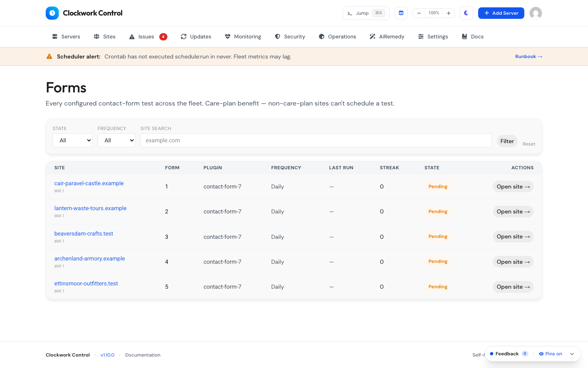This screenshot has width=588, height=368.
Task: Expand the State filter dropdown
Action: click(x=73, y=140)
